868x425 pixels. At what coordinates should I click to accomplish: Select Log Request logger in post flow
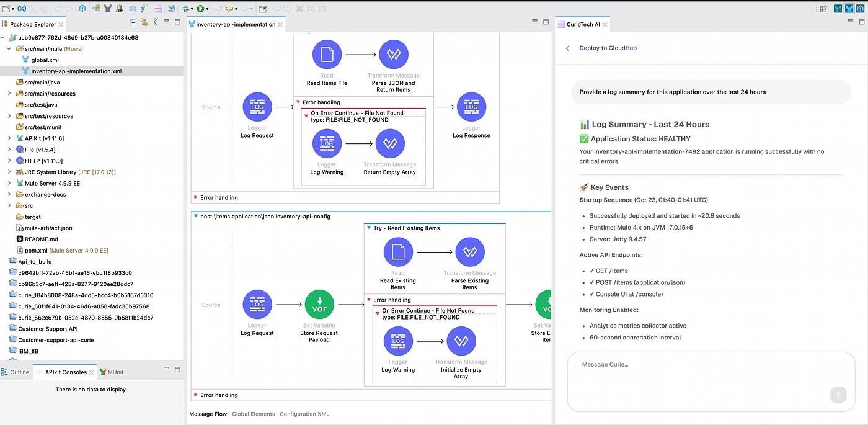(x=257, y=305)
